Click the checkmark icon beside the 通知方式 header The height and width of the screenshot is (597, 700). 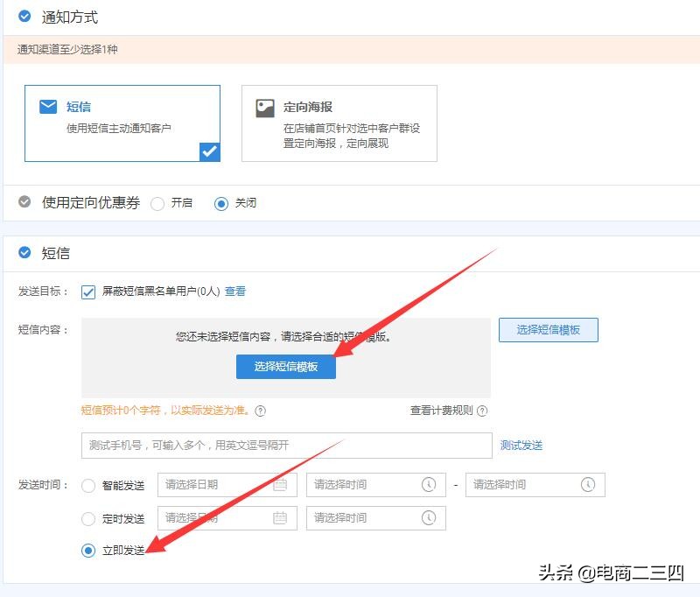(24, 16)
